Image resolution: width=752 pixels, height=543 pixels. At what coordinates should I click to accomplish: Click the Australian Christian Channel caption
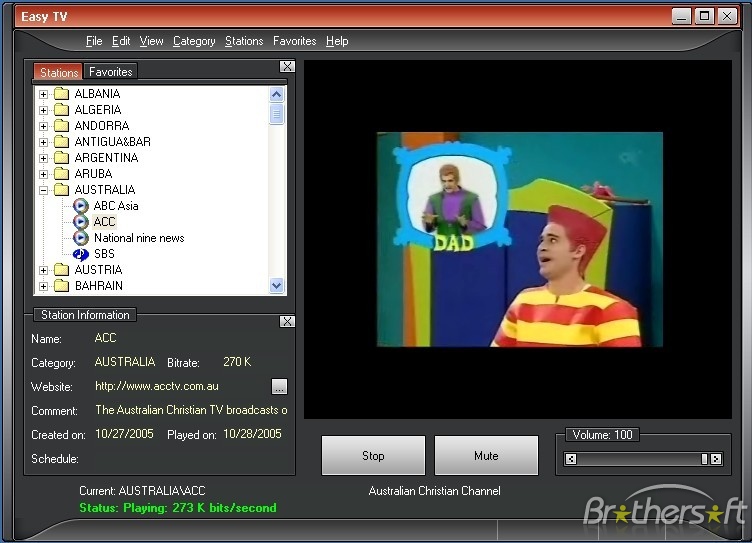pos(435,491)
